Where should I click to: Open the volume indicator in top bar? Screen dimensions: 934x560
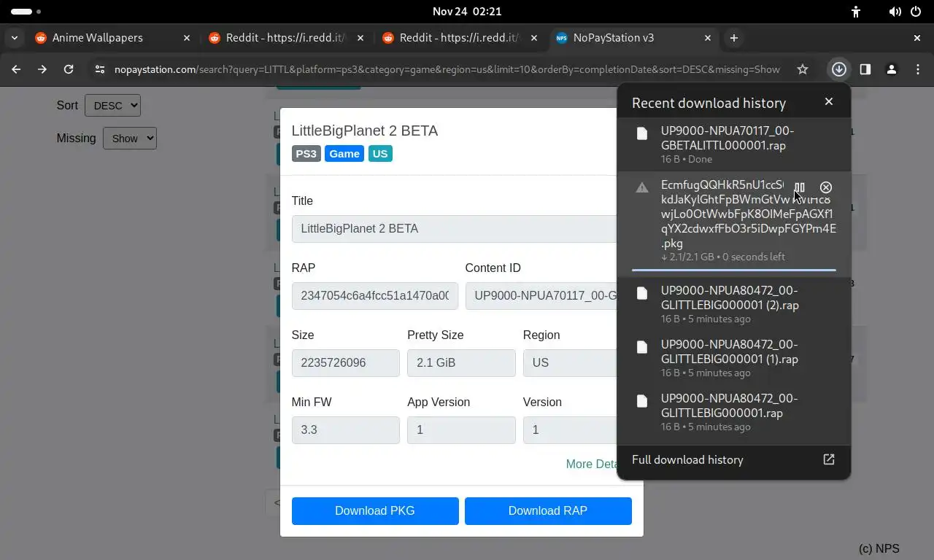coord(895,12)
